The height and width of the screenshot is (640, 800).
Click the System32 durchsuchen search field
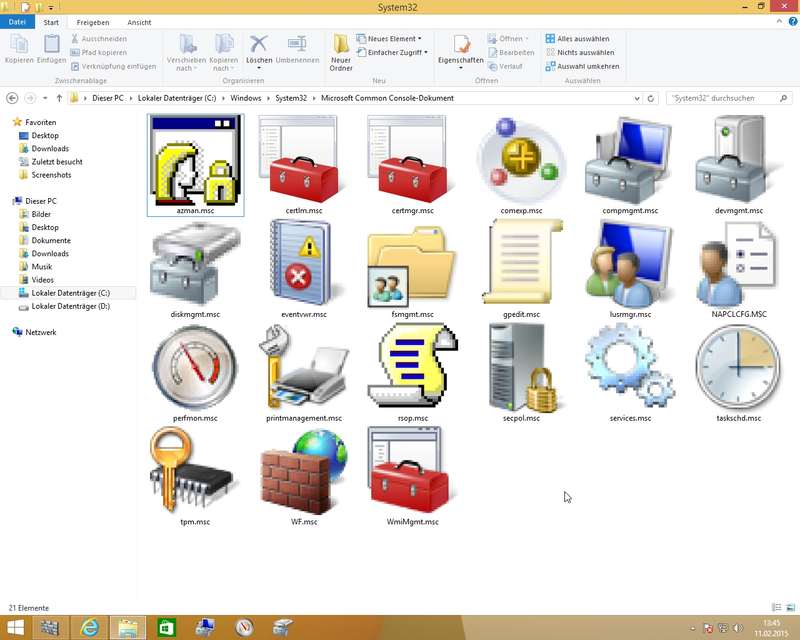[x=718, y=98]
